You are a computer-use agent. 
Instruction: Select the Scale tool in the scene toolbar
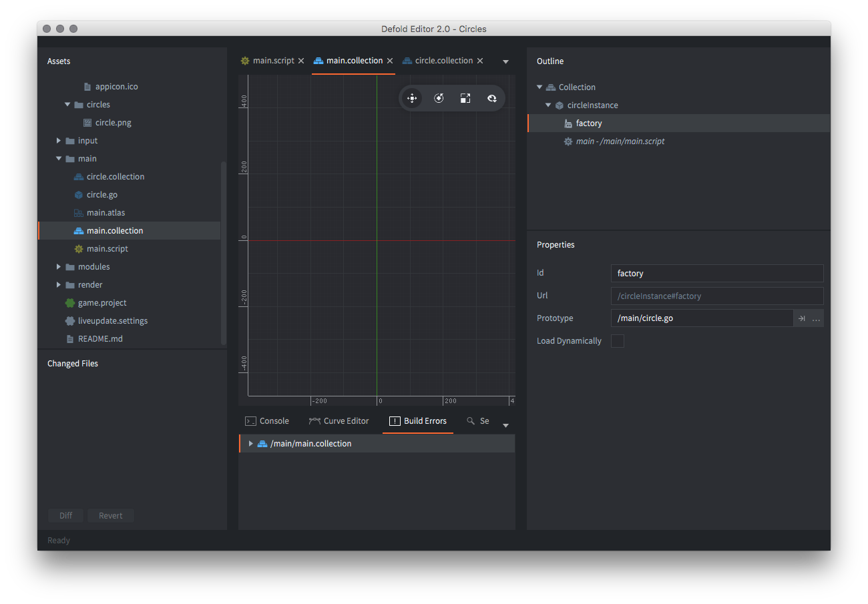pos(465,99)
